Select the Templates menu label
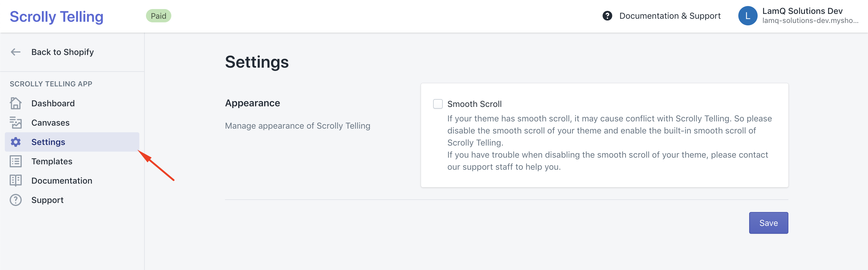 [x=52, y=161]
